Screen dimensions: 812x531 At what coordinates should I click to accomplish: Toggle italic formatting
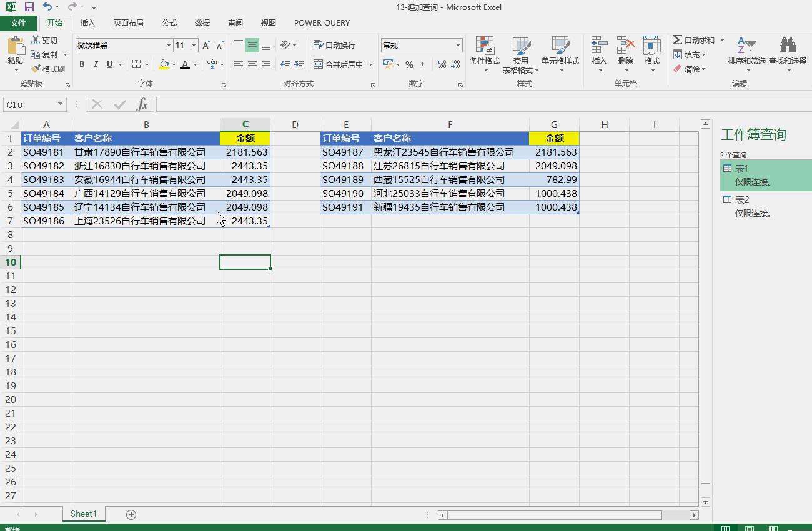(96, 64)
